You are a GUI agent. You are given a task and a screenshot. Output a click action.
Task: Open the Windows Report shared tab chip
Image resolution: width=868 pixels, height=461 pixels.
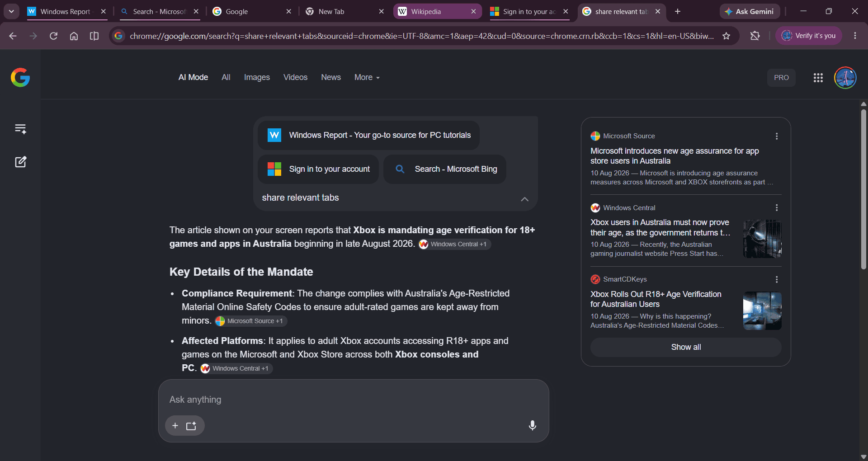[x=368, y=135]
